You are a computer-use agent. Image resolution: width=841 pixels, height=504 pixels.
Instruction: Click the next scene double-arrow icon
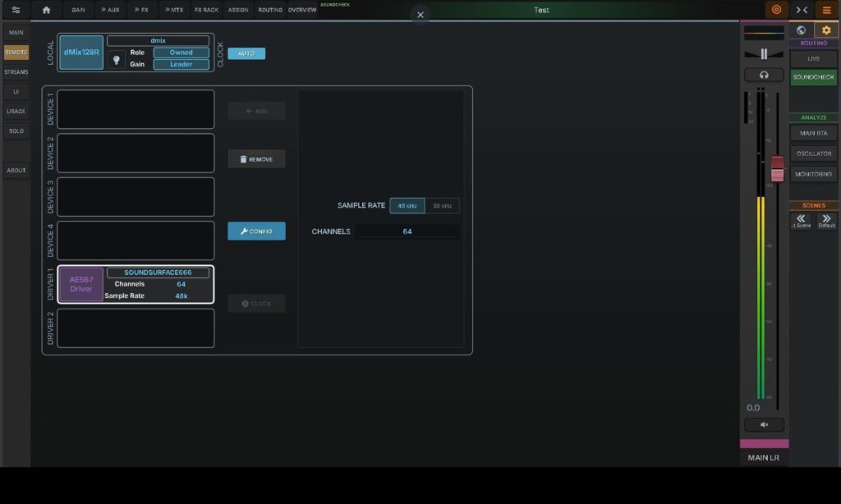826,220
